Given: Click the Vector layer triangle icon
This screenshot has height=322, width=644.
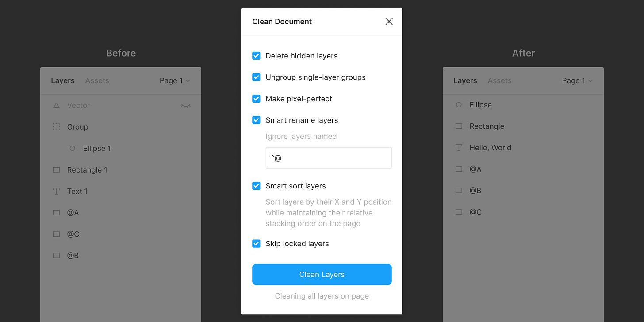Looking at the screenshot, I should [x=56, y=106].
